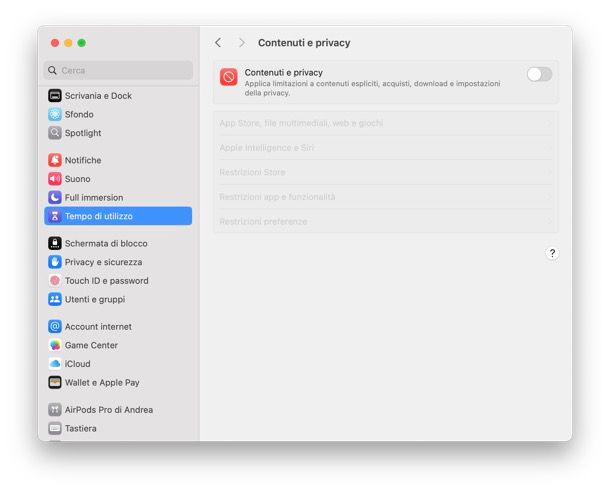
Task: Expand App Store, file multimediali row
Action: pos(385,124)
